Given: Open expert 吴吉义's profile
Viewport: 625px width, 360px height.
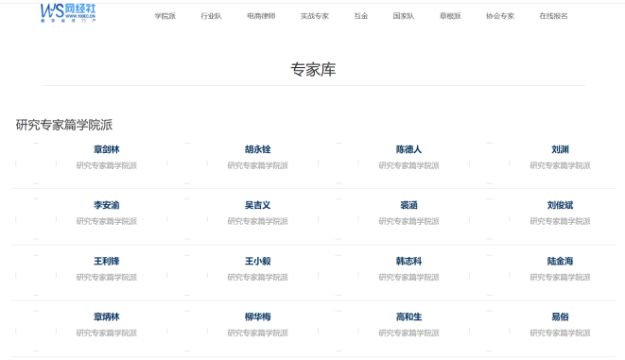Looking at the screenshot, I should [x=257, y=205].
